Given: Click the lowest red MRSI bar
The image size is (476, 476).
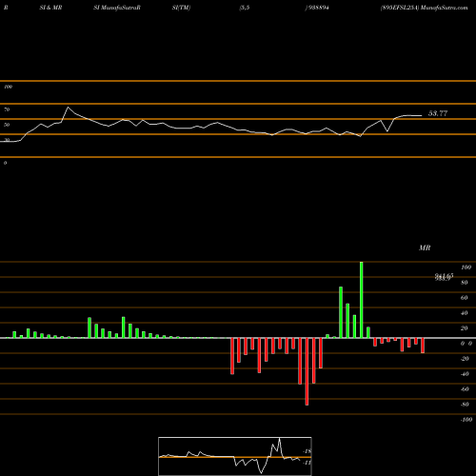Looking at the screenshot, I should click(307, 371).
